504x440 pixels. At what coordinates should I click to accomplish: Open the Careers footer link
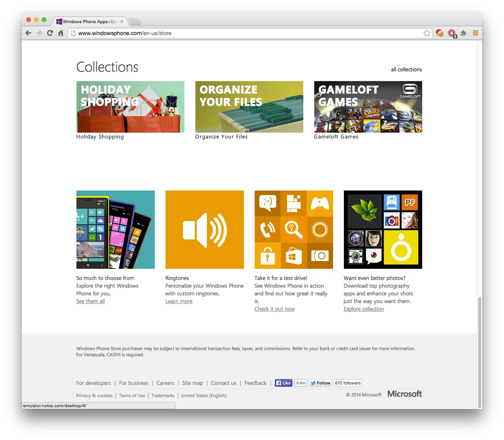165,383
